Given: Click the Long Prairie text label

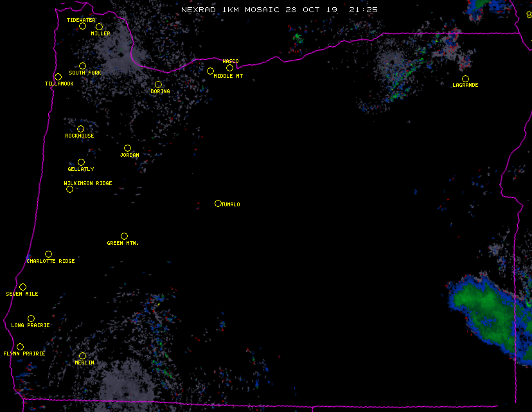Looking at the screenshot, I should coord(30,326).
